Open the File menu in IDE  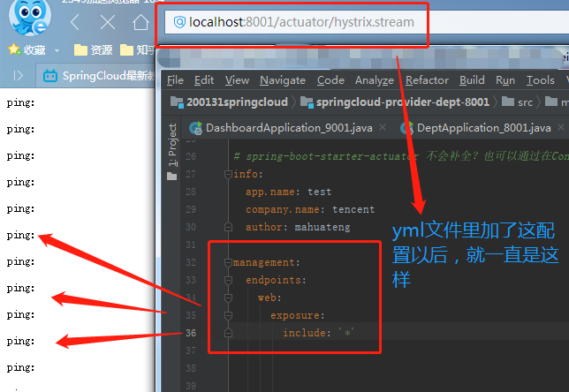tap(175, 80)
